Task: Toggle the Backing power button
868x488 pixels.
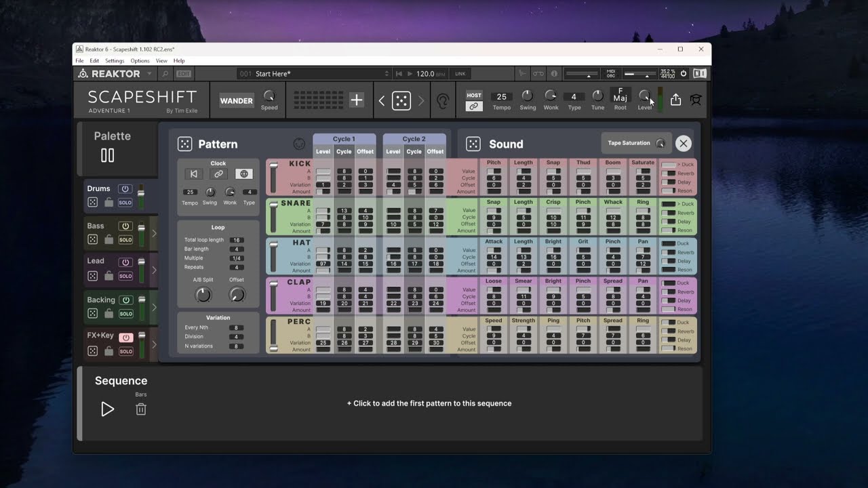Action: click(x=125, y=300)
